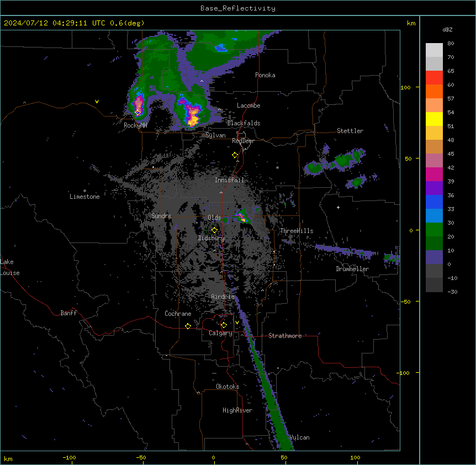Click the 50 label on the bottom axis
This screenshot has height=465, width=476.
pos(284,457)
